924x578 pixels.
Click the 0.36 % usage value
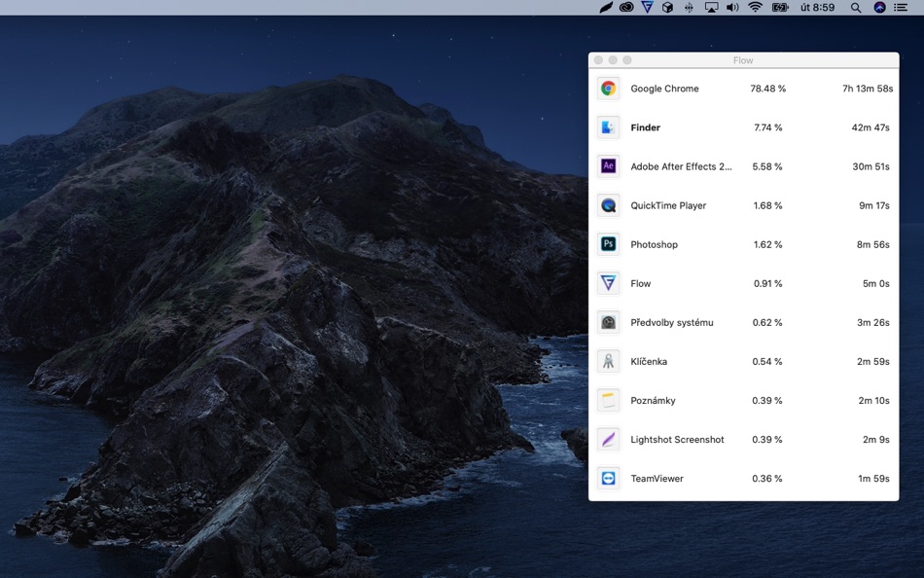coord(767,478)
